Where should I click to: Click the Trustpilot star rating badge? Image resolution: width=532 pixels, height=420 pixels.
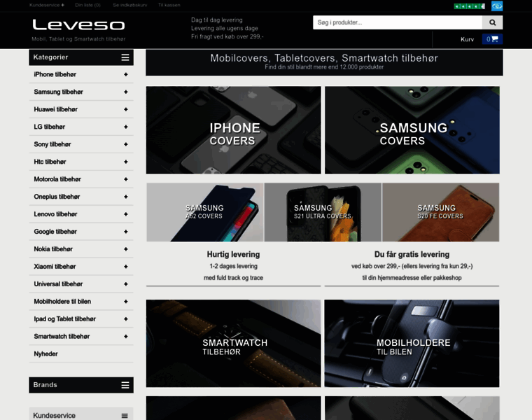click(x=470, y=6)
